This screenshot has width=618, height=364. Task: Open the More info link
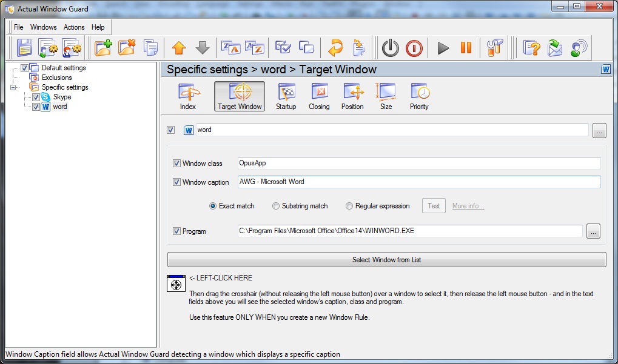click(x=468, y=206)
